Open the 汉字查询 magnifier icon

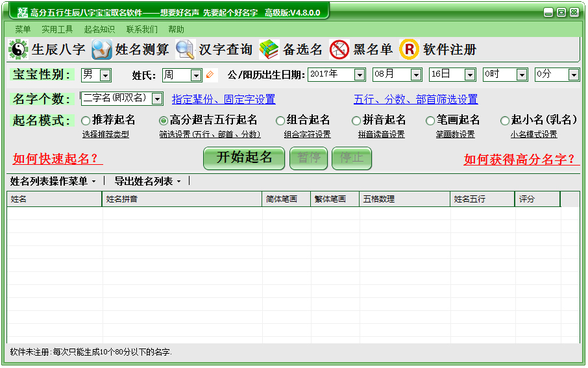pos(185,49)
